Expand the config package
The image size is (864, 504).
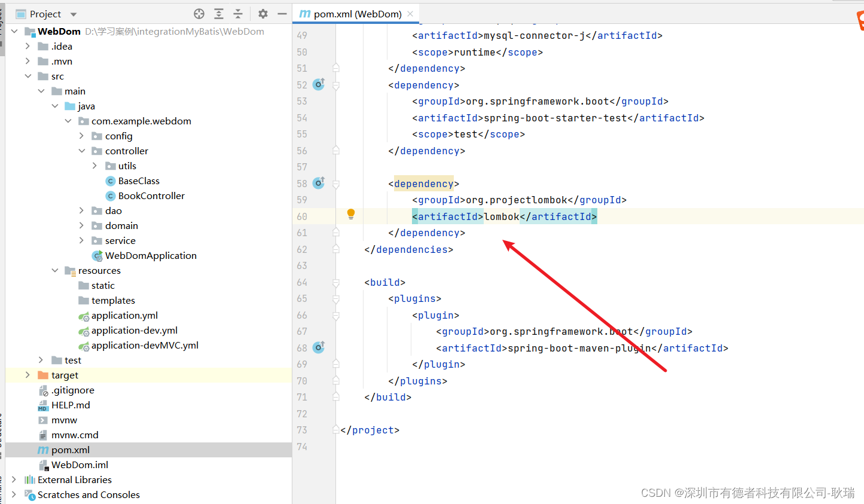pyautogui.click(x=82, y=136)
